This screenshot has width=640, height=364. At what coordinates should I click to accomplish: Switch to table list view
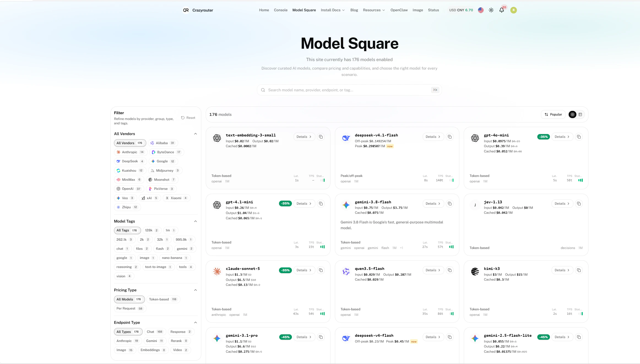point(580,114)
